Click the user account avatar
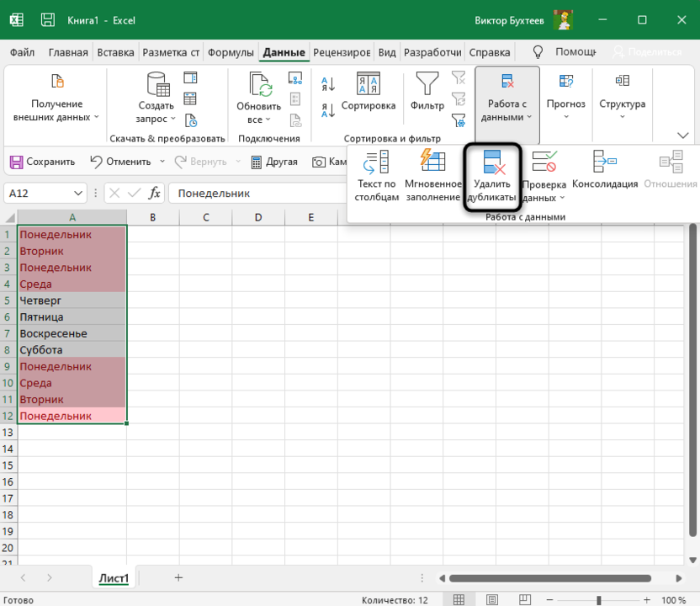The image size is (700, 606). pos(563,20)
